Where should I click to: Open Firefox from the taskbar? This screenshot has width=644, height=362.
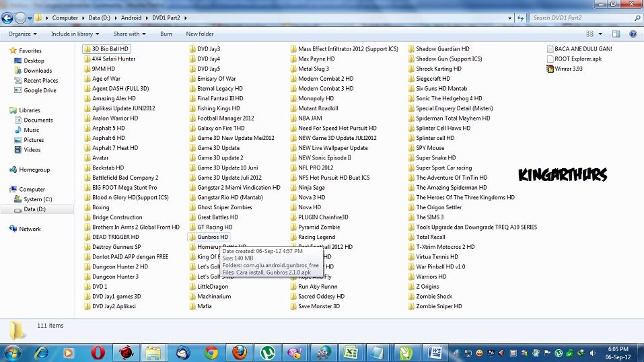coord(240,353)
